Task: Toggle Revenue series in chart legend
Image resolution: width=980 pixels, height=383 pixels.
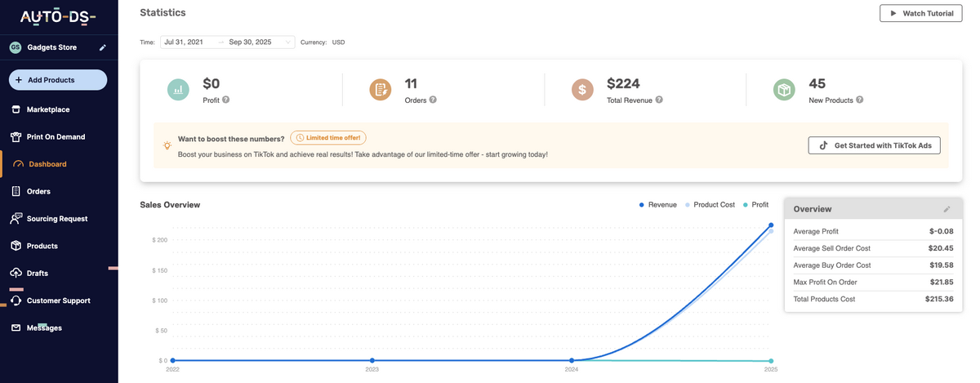Action: click(657, 204)
